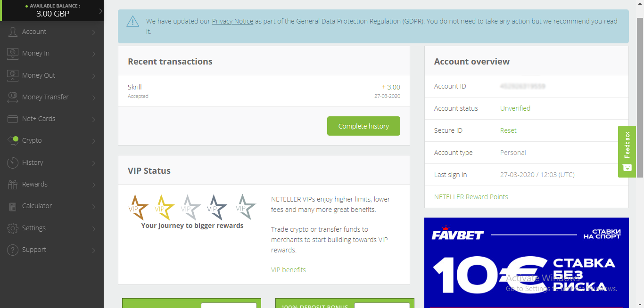Click the text Your journey to bigger rewards
The height and width of the screenshot is (308, 644).
tap(192, 226)
